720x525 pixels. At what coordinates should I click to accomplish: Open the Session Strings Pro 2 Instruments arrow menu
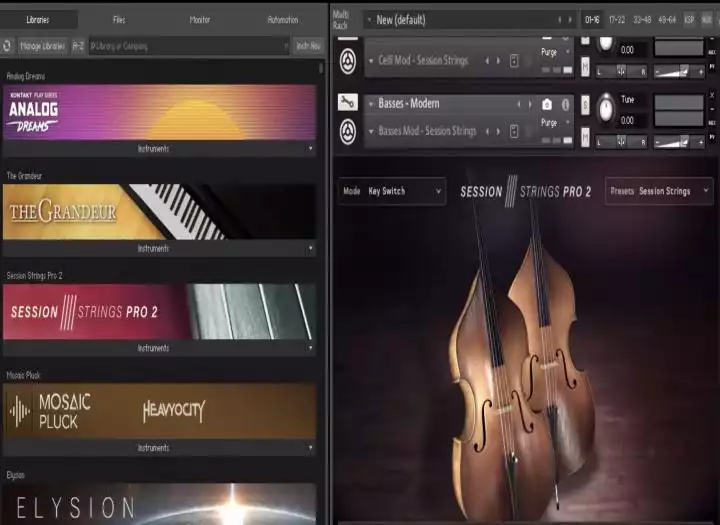click(x=310, y=348)
